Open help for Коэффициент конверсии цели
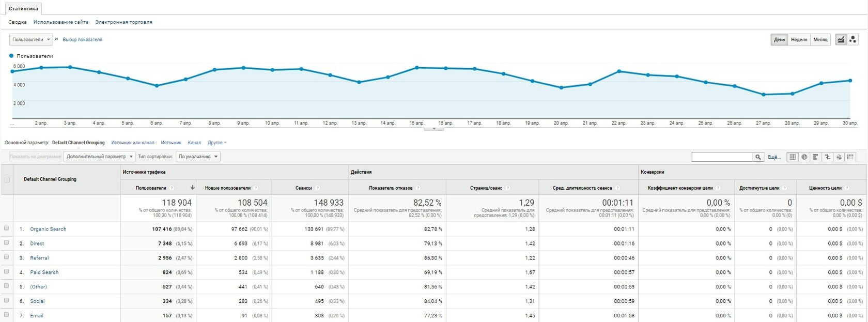This screenshot has width=868, height=322. point(718,188)
